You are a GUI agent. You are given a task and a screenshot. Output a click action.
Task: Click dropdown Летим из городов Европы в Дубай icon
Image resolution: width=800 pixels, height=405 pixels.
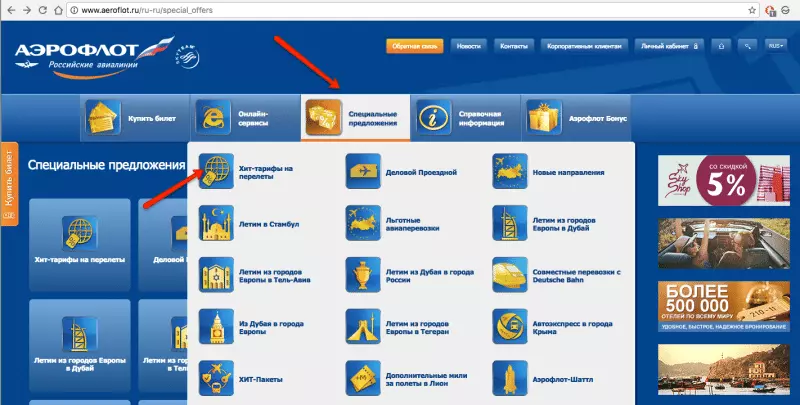click(510, 223)
